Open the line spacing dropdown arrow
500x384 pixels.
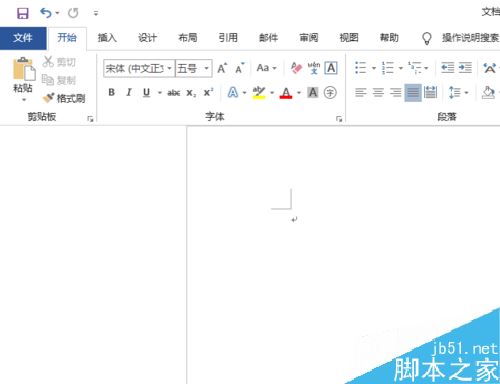[x=466, y=93]
